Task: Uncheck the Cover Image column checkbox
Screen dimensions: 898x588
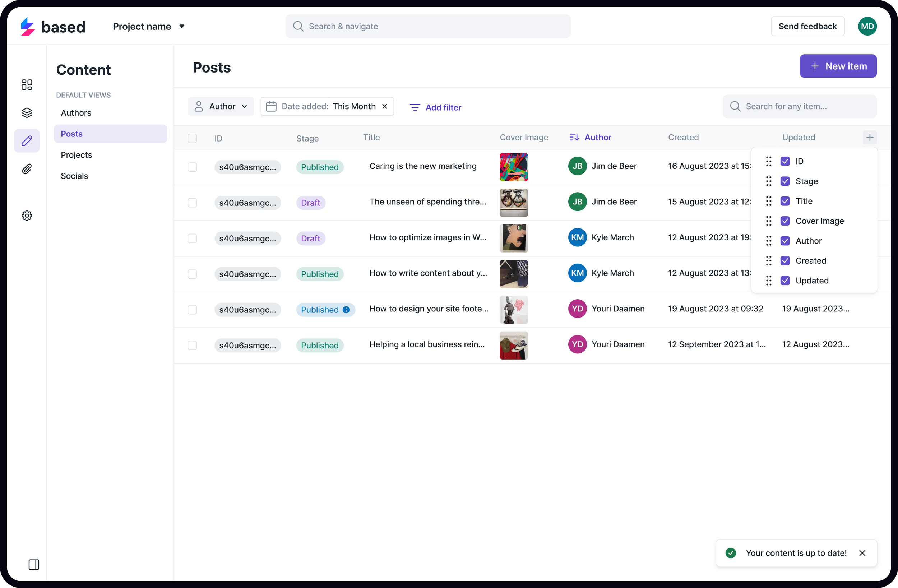Action: point(785,221)
